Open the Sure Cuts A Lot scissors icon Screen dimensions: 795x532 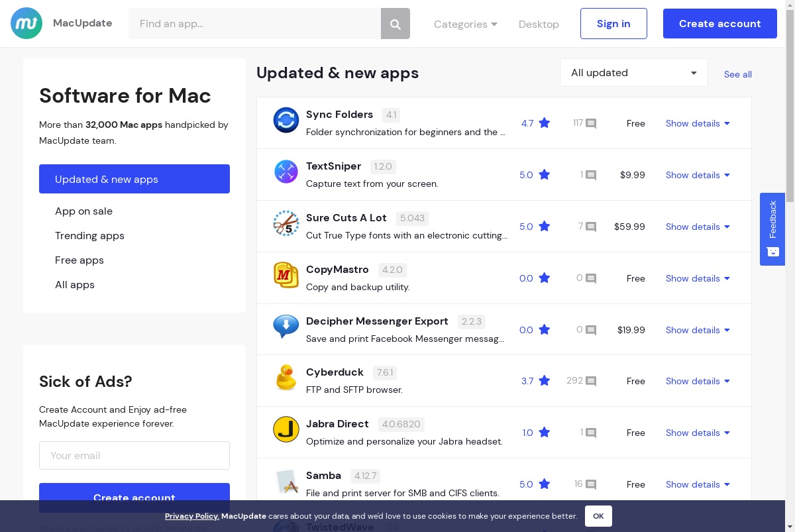286,223
